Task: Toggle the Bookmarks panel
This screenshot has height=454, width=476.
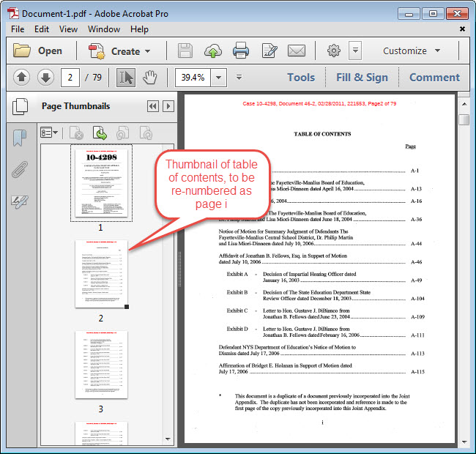Action: click(x=20, y=138)
